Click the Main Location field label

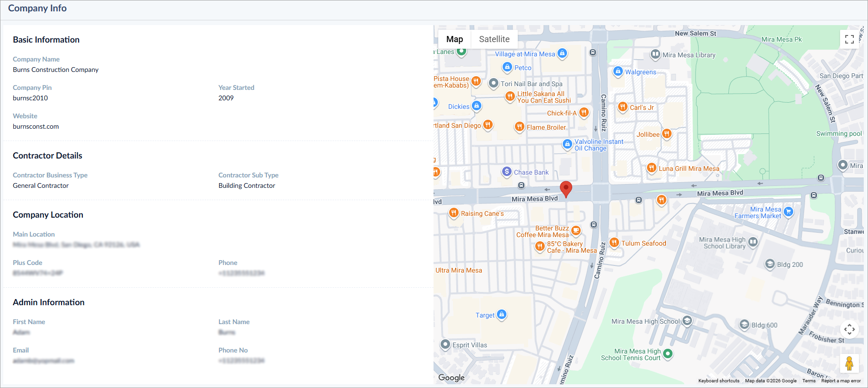coord(34,234)
